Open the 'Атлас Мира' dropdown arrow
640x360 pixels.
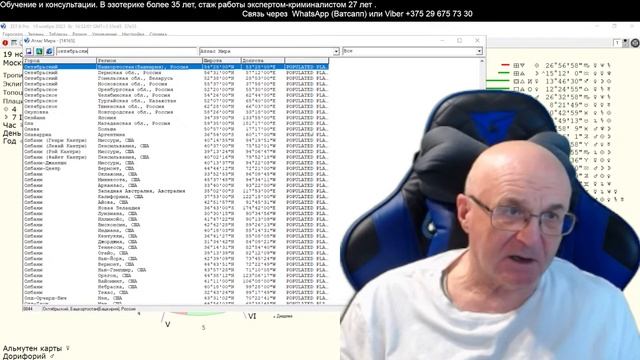point(336,51)
